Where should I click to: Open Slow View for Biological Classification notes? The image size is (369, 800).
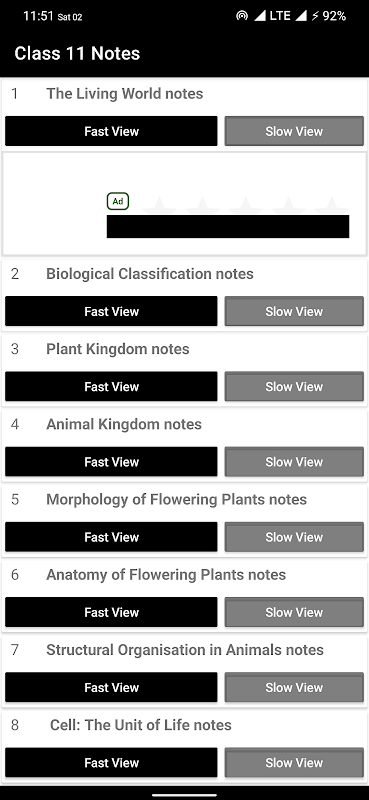tap(294, 311)
